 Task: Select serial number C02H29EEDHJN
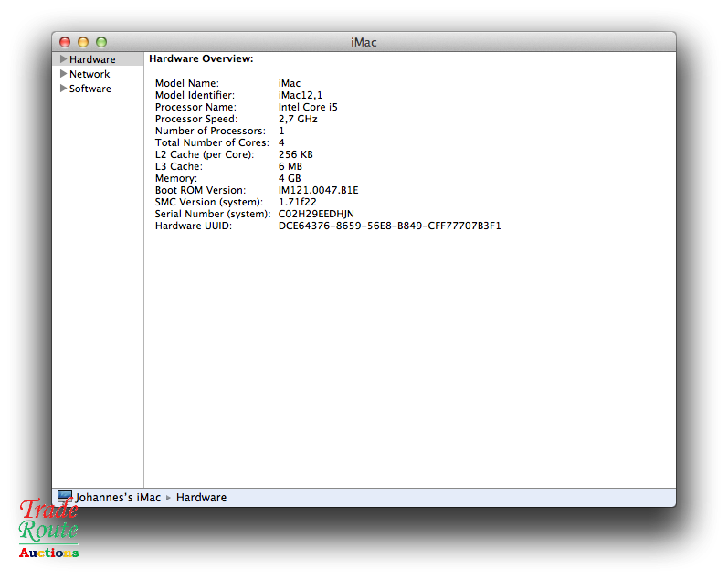(x=316, y=214)
